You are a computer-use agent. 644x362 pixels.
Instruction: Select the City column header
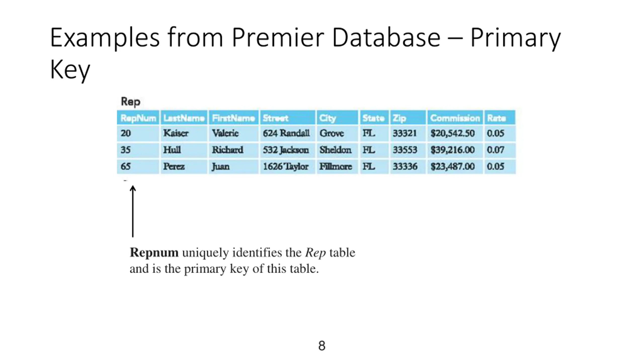(x=328, y=118)
